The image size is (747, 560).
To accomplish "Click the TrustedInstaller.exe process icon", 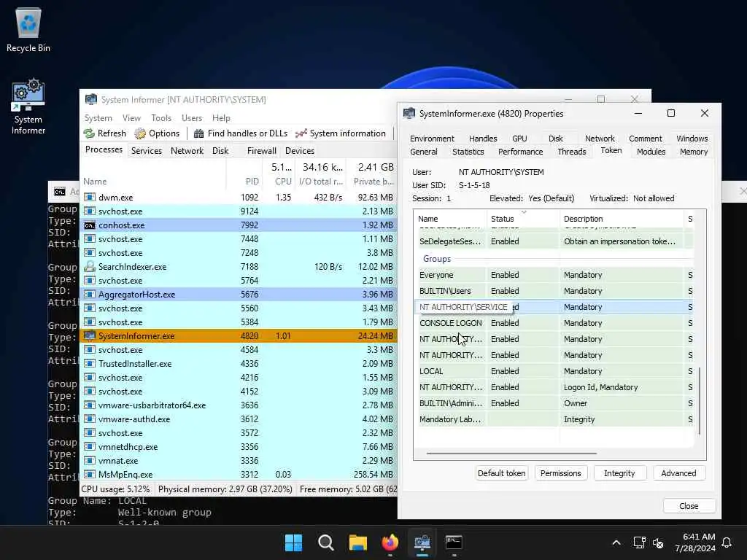I will 89,363.
